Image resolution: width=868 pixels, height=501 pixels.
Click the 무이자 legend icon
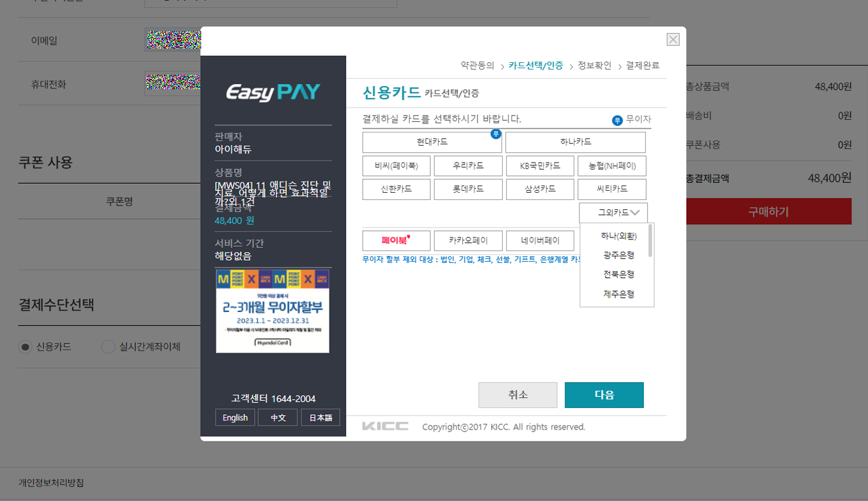pos(617,120)
